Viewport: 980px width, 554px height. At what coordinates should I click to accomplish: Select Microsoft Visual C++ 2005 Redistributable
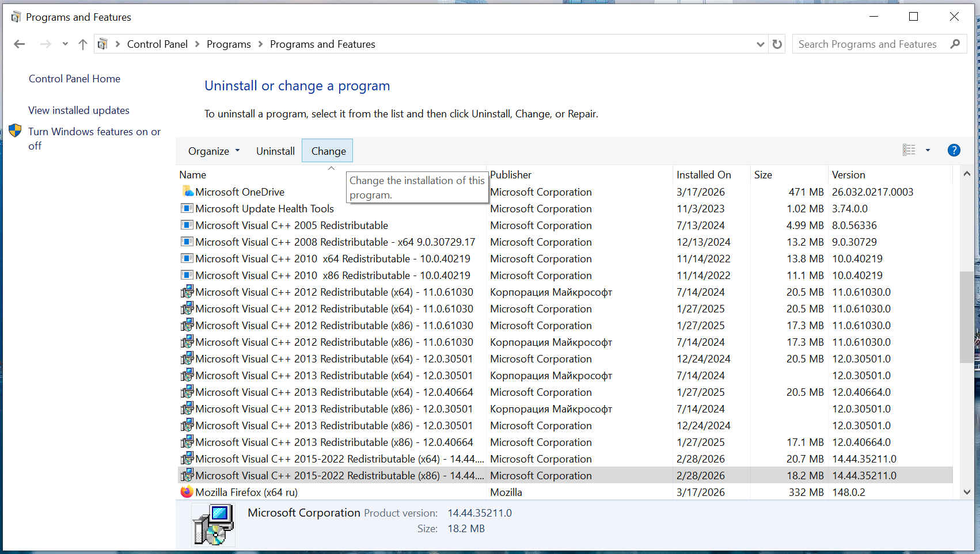pyautogui.click(x=564, y=226)
